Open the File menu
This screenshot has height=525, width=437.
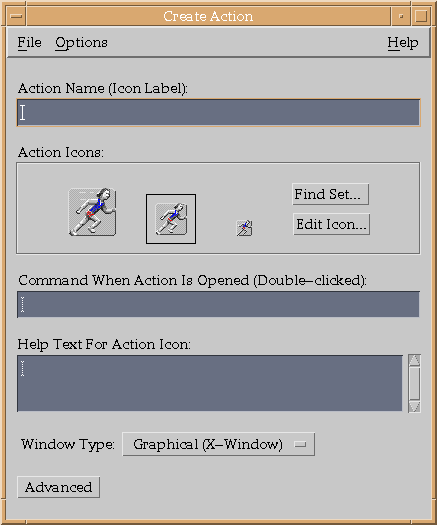(29, 43)
